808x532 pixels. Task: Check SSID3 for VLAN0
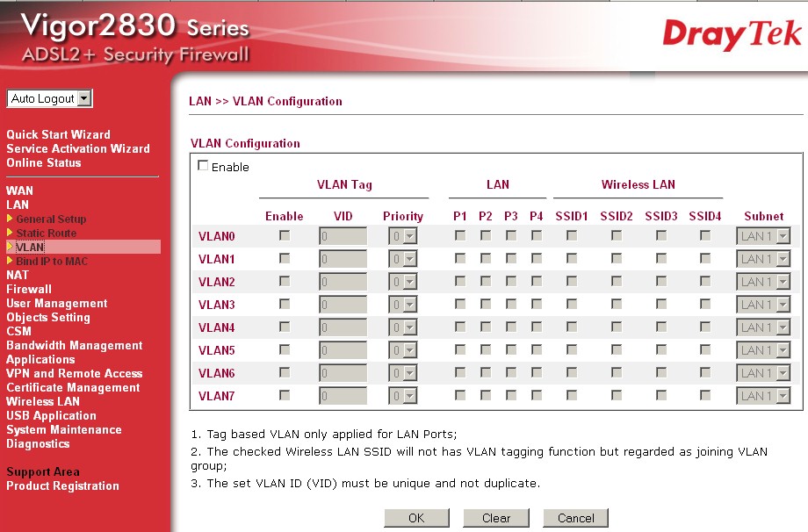coord(661,235)
